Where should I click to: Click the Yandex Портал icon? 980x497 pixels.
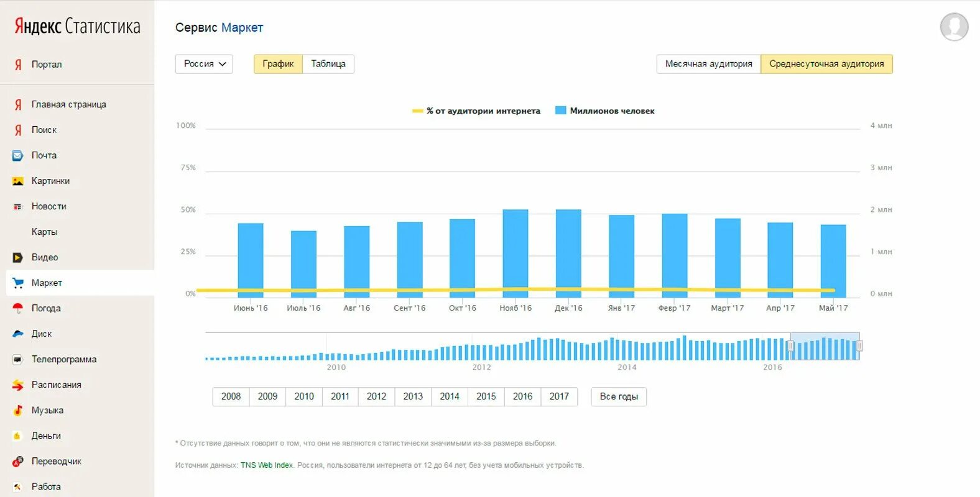coord(18,65)
